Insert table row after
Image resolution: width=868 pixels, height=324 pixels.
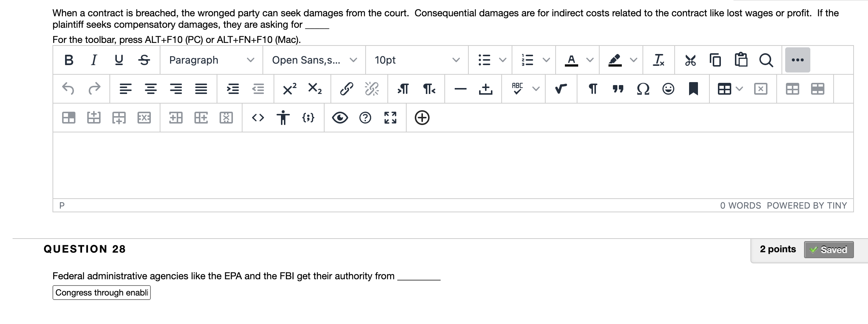click(x=119, y=118)
